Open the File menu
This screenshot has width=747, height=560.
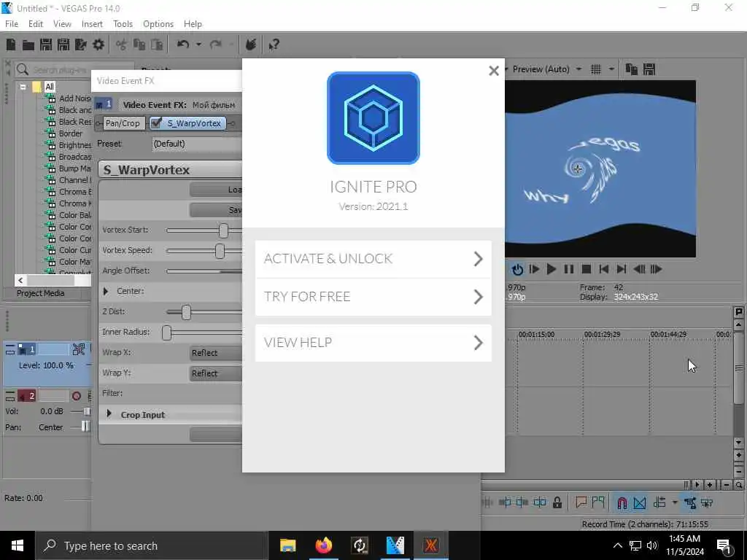point(12,24)
